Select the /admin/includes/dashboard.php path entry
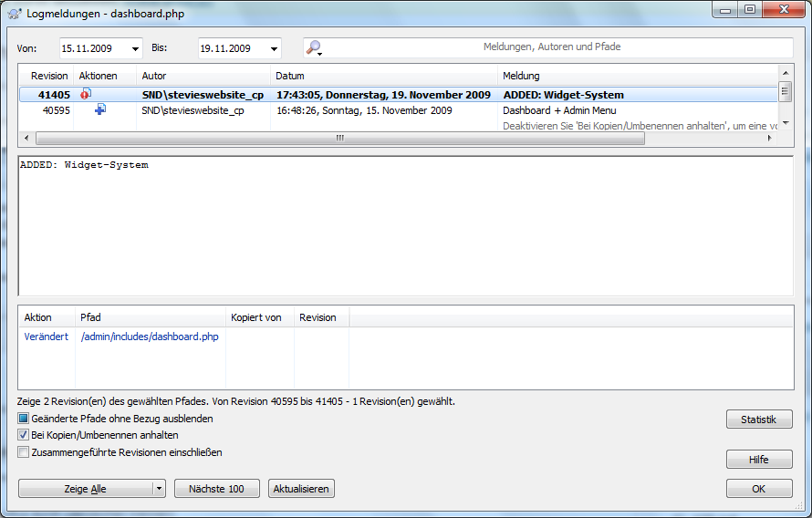Viewport: 812px width, 518px height. click(150, 337)
